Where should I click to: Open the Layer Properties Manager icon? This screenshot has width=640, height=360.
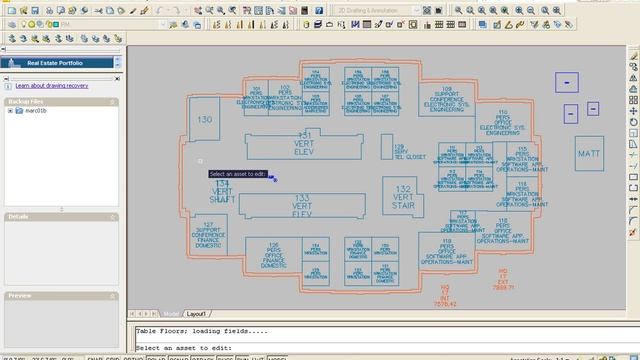pyautogui.click(x=12, y=24)
